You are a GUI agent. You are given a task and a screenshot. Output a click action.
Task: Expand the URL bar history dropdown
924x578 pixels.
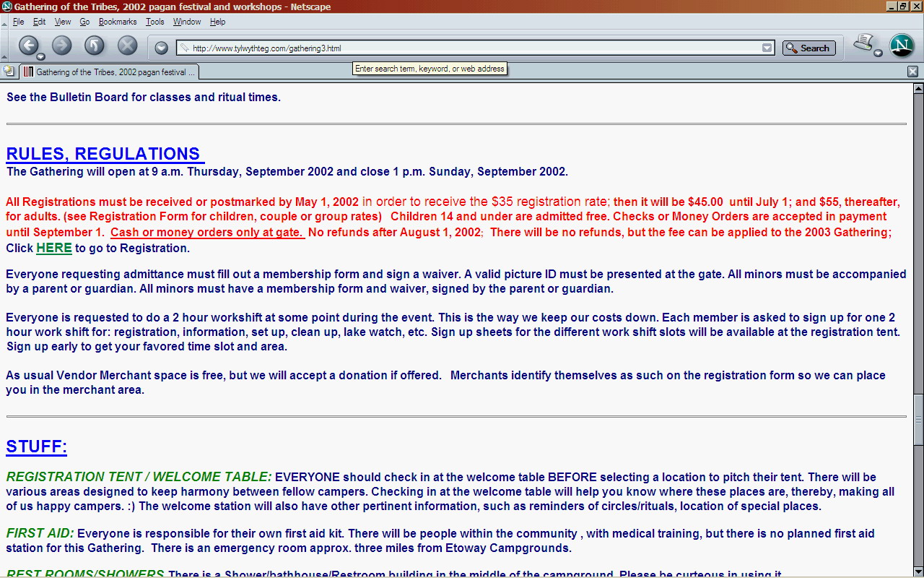coord(767,48)
